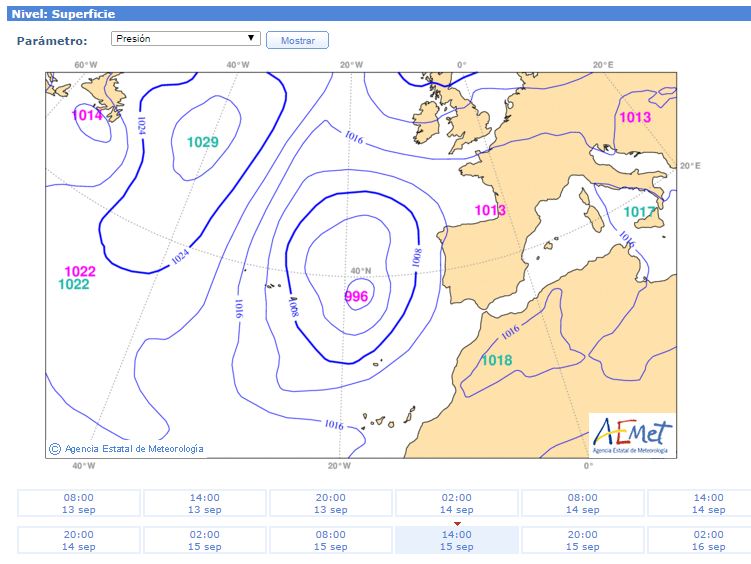Click the 1013 label over eastern Europe

coord(635,117)
